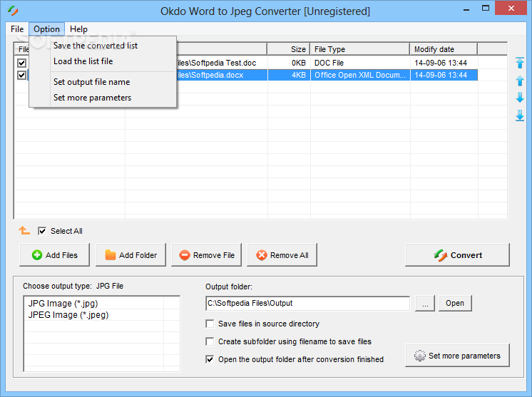Toggle the Select All checkbox
The width and height of the screenshot is (532, 397).
[42, 231]
